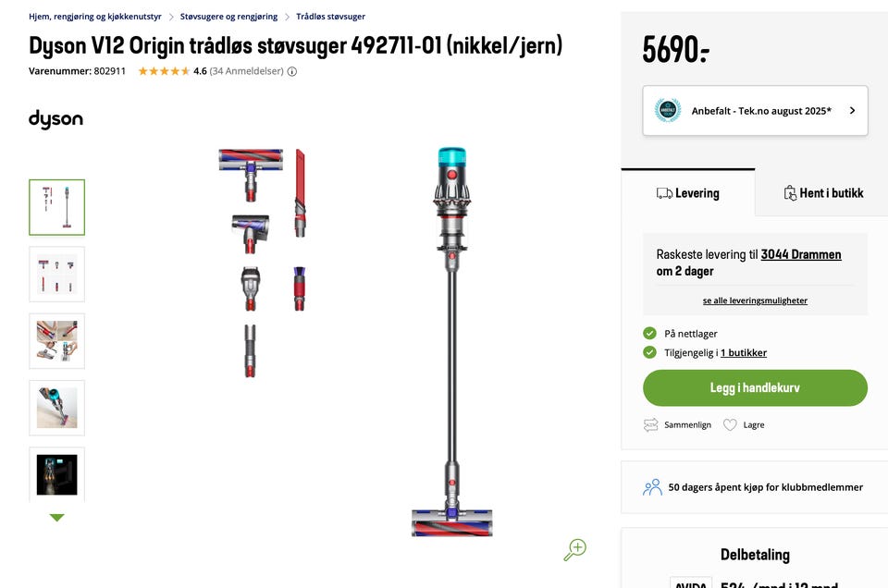888x588 pixels.
Task: Open the 1 butikker availability link
Action: tap(744, 352)
